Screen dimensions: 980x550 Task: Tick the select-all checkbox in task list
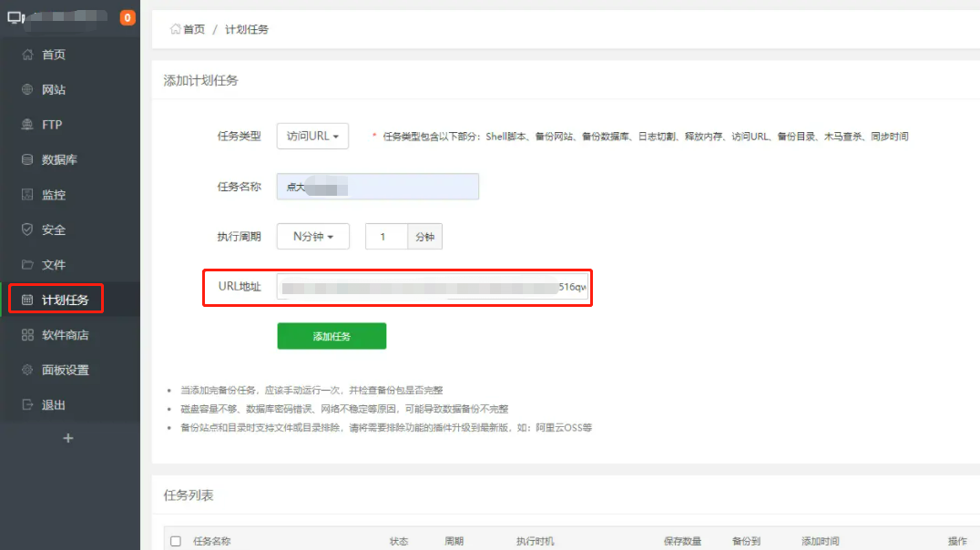[176, 541]
